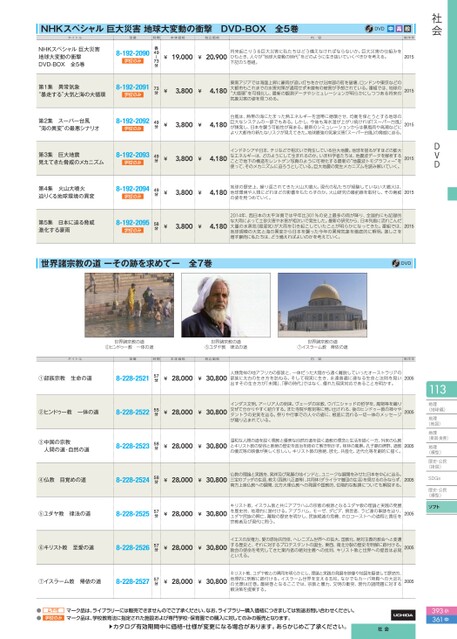Image resolution: width=457 pixels, height=639 pixels.
Task: Click the UCHIDA logo at the page bottom
Action: [403, 615]
